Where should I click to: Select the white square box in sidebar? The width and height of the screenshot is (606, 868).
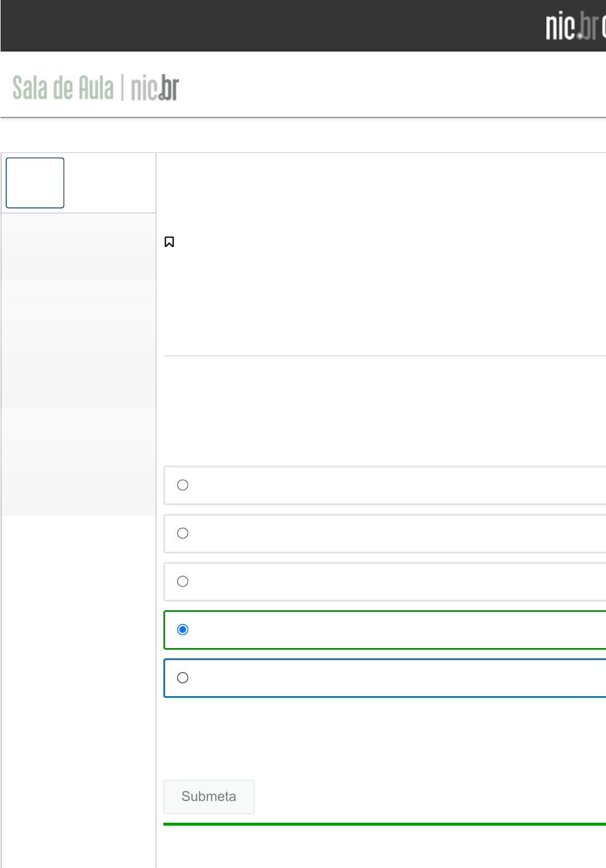[35, 183]
